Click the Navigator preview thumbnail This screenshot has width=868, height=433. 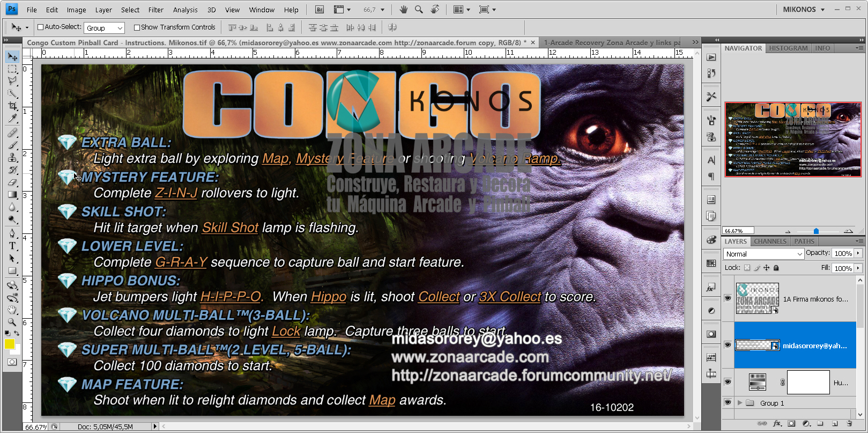[x=792, y=140]
